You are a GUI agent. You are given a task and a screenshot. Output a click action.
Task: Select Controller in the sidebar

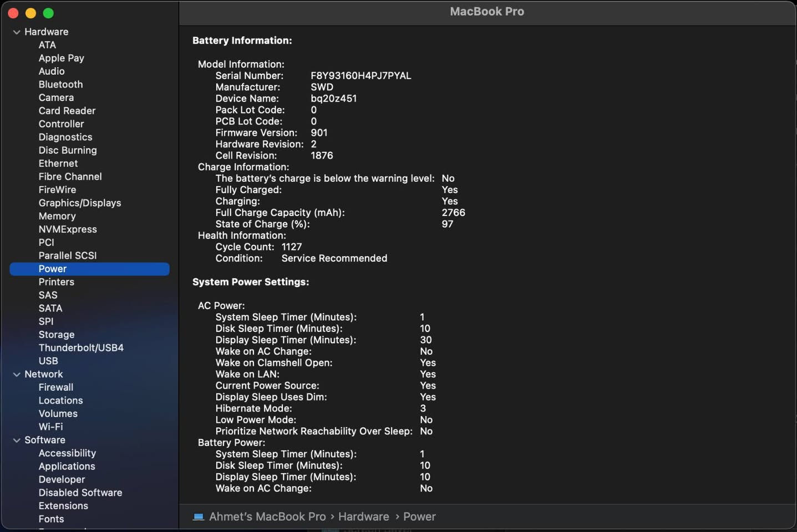tap(61, 124)
